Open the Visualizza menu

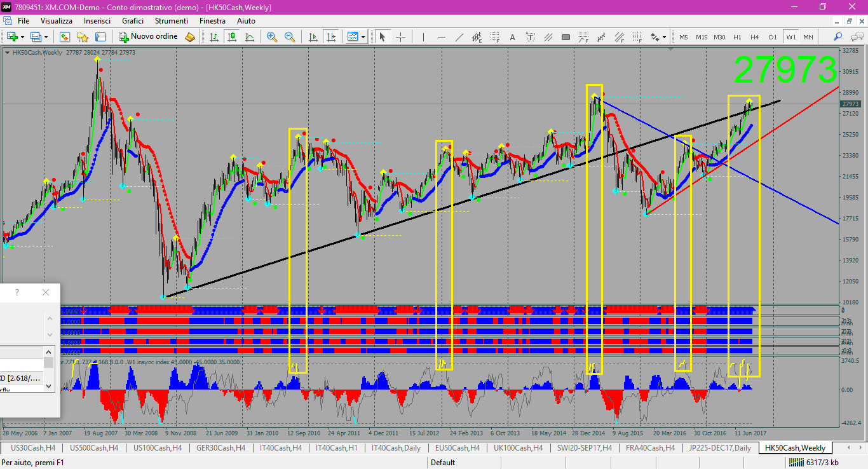click(57, 21)
